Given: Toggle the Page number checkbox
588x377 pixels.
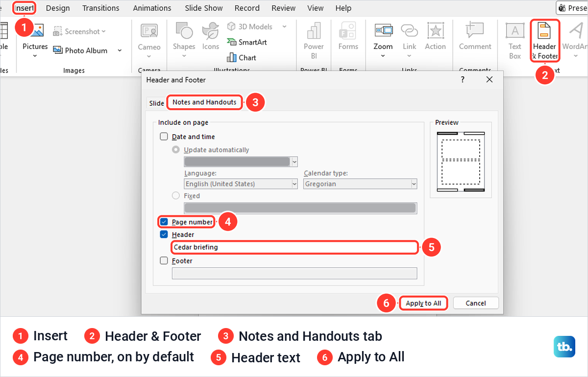Looking at the screenshot, I should (164, 222).
